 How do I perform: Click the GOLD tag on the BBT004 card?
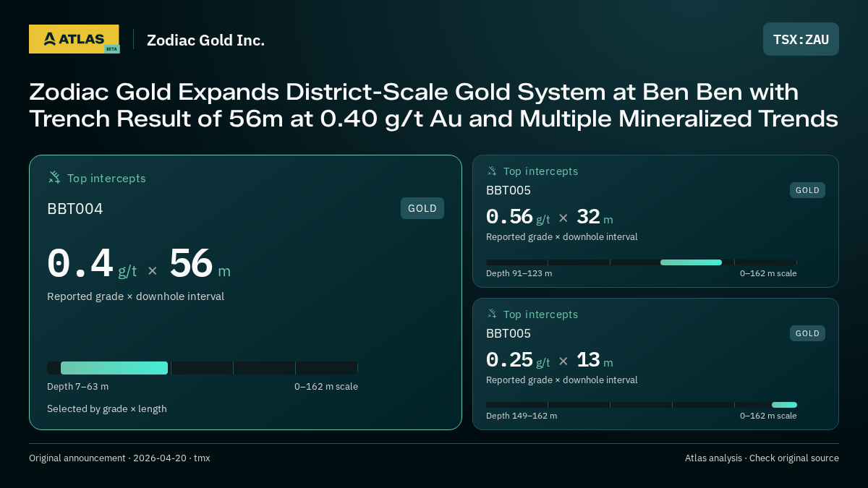pyautogui.click(x=422, y=208)
